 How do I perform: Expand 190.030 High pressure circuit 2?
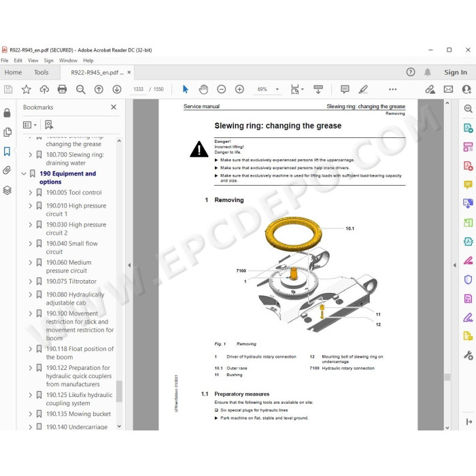(31, 224)
